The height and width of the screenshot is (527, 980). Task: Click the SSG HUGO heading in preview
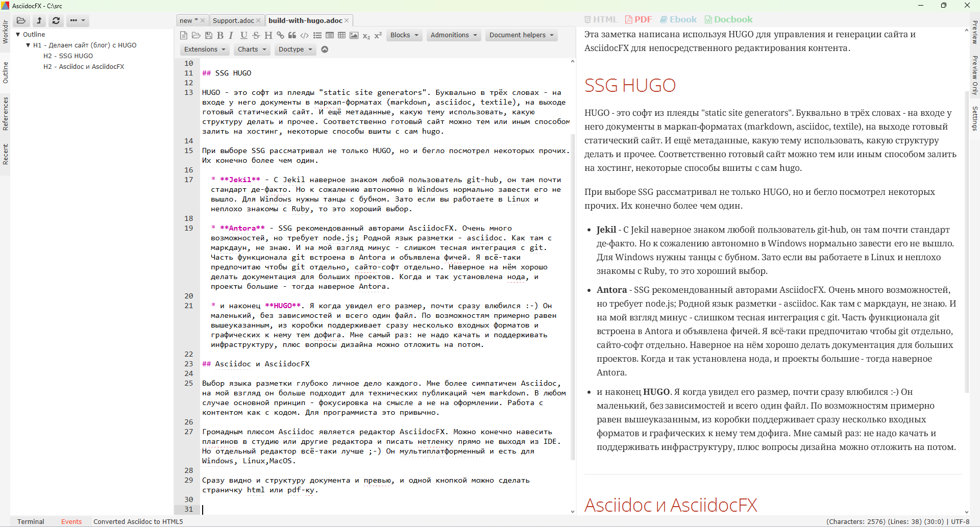630,85
